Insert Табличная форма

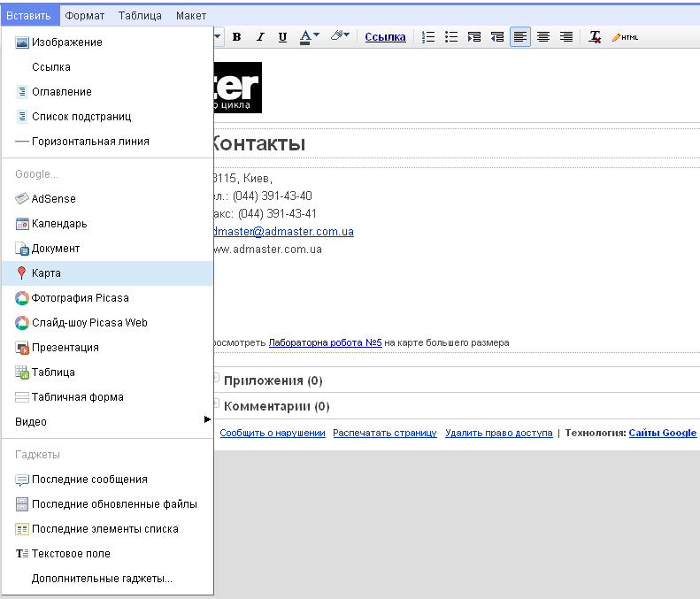[107, 396]
